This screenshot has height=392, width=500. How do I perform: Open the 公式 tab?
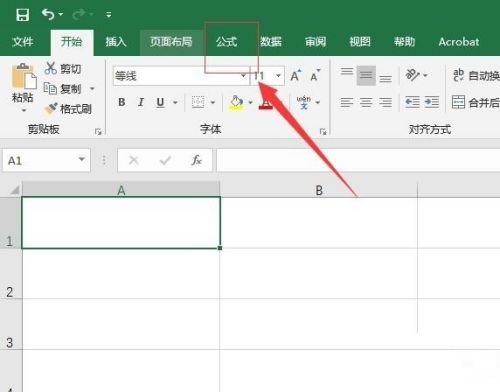click(x=227, y=42)
